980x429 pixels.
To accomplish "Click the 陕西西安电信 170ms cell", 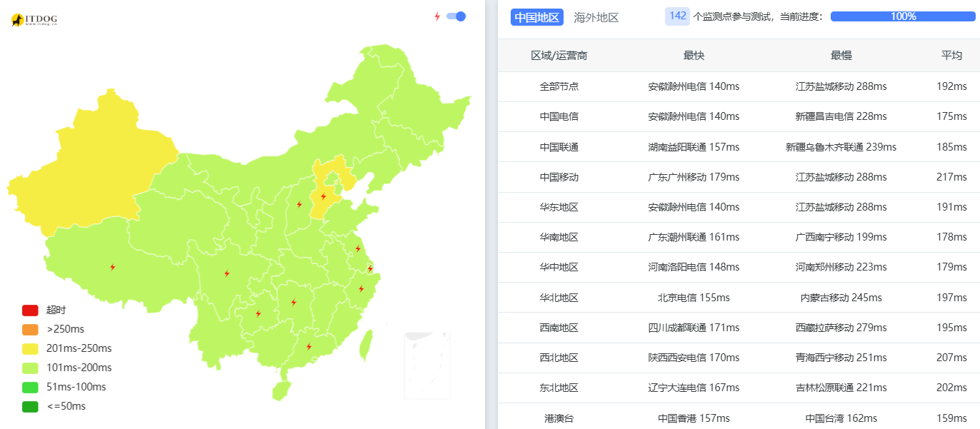I will 694,358.
